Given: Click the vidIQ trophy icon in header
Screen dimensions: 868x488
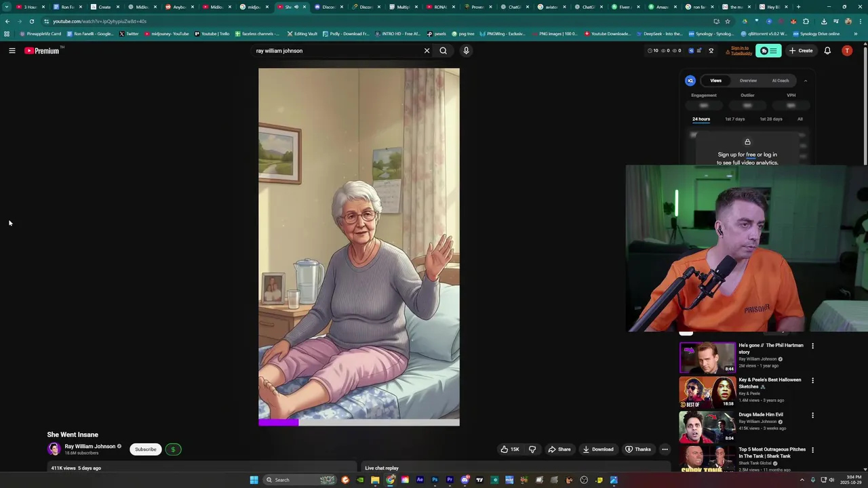Looking at the screenshot, I should click(711, 51).
